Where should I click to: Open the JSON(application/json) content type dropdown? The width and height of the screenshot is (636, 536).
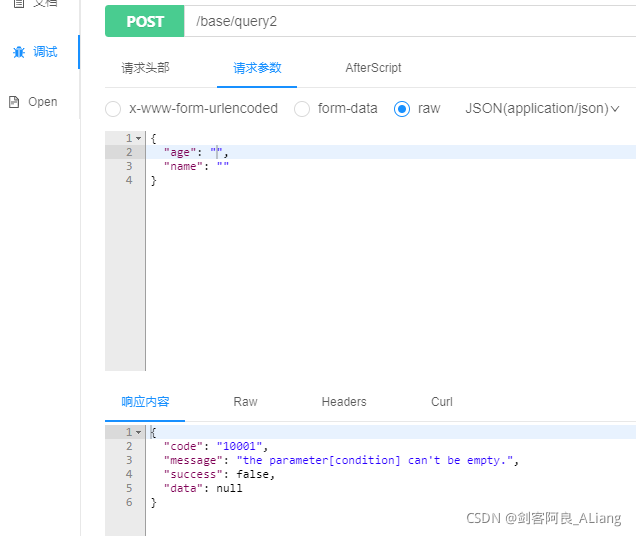click(542, 108)
